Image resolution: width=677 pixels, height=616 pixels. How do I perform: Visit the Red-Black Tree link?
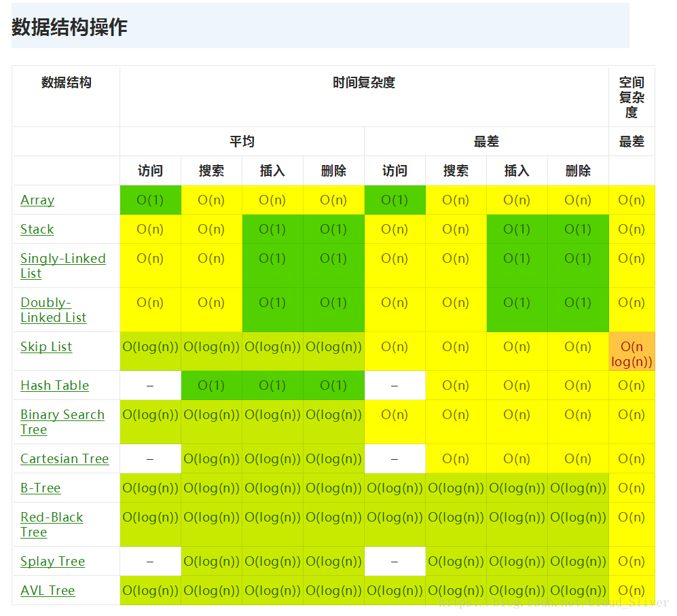coord(52,524)
